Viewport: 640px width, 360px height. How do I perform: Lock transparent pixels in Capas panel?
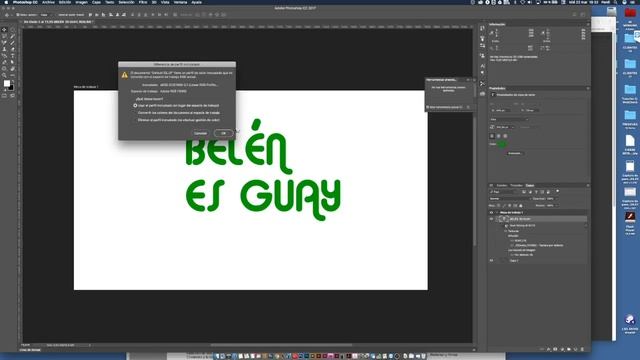498,205
